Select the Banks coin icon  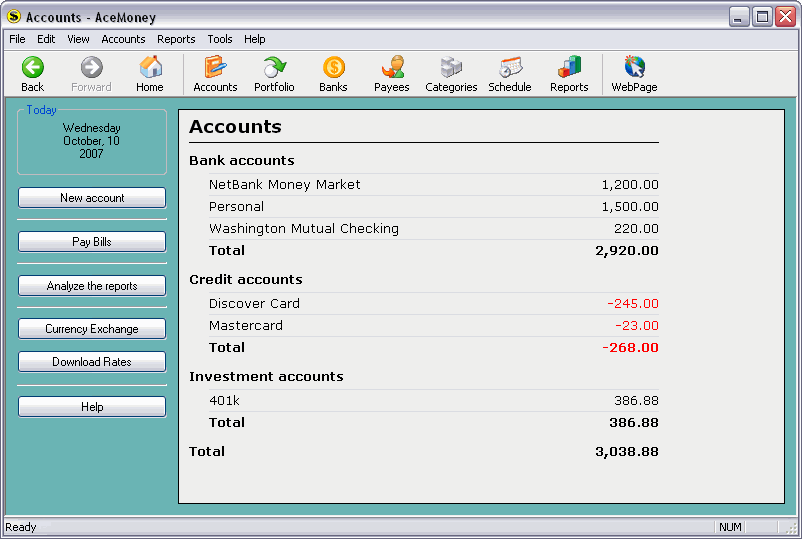[x=333, y=68]
